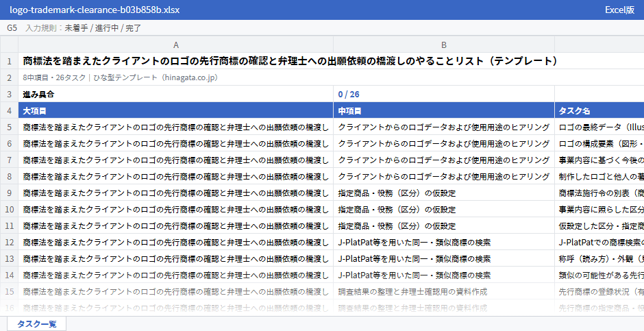Click the file name logo-trademark-clearance-b03b858b.xlsx

pos(95,10)
